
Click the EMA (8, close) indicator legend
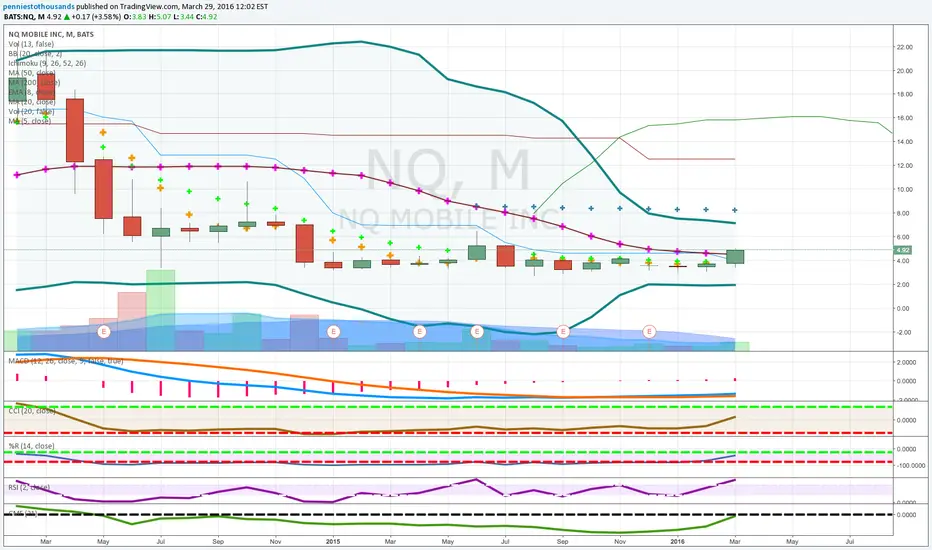click(x=32, y=92)
